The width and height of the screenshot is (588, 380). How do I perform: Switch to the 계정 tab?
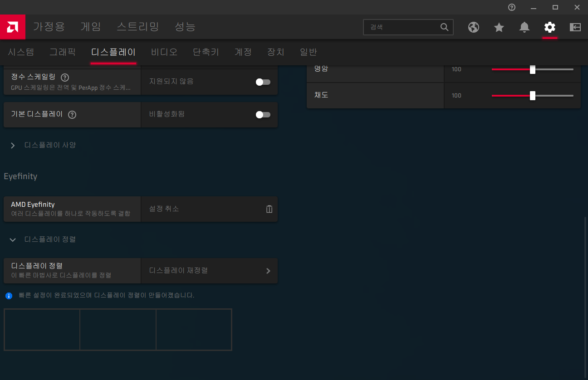coord(243,52)
